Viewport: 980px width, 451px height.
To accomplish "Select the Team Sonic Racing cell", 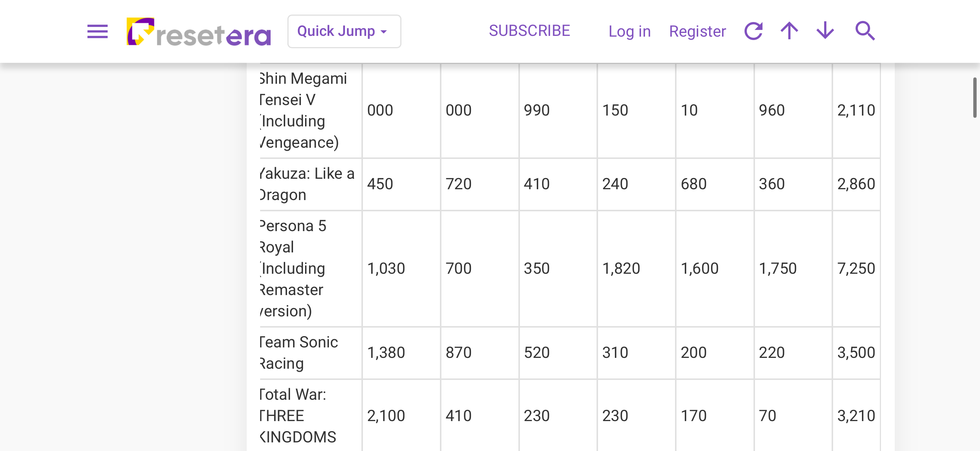I will 299,352.
